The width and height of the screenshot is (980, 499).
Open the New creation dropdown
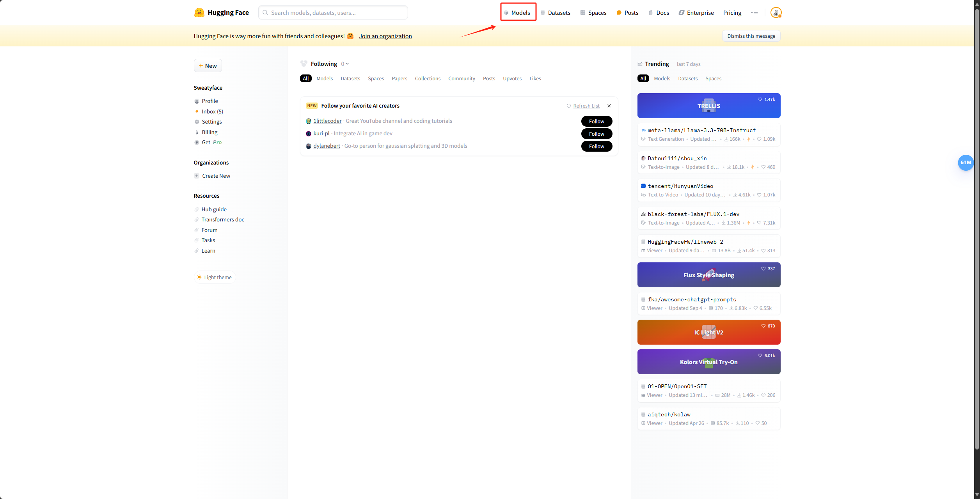tap(208, 65)
